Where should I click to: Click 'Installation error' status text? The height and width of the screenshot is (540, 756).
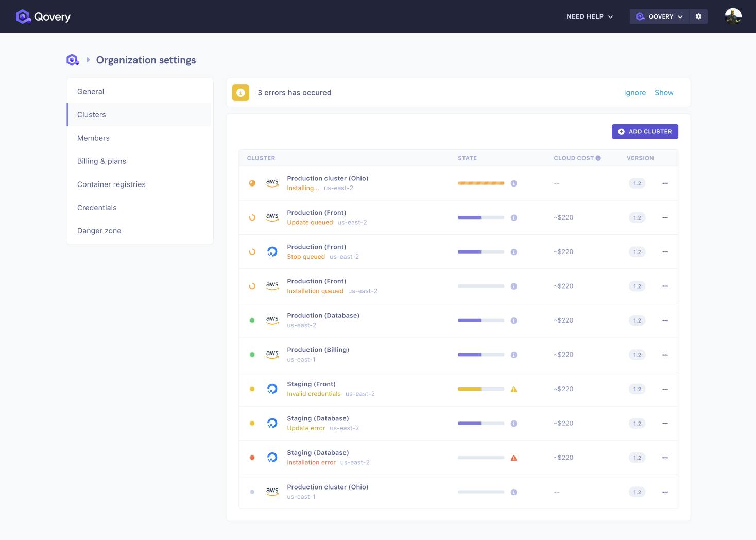(x=311, y=462)
